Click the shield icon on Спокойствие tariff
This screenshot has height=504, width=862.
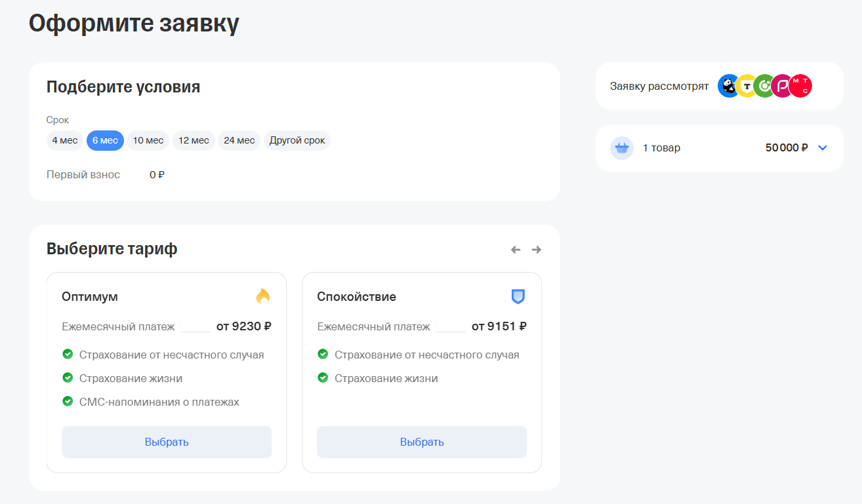518,296
